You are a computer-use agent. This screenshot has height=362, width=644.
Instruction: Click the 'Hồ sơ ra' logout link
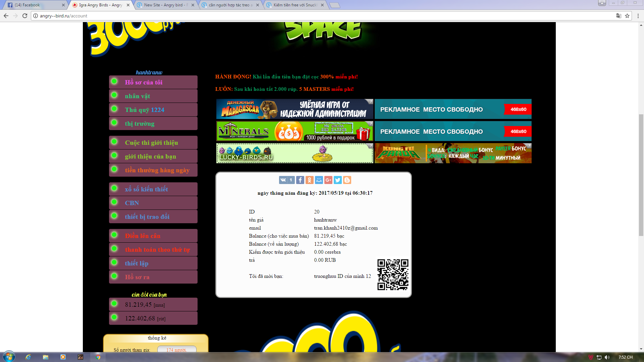tap(137, 277)
